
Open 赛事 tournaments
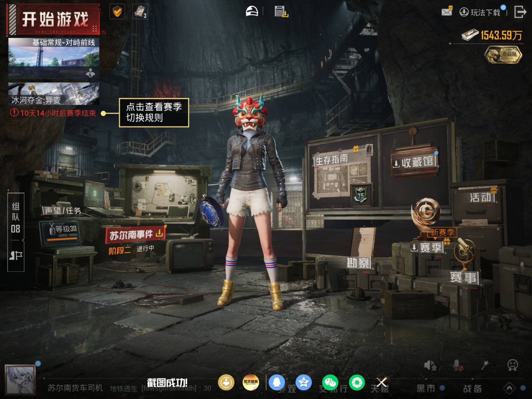(x=463, y=277)
